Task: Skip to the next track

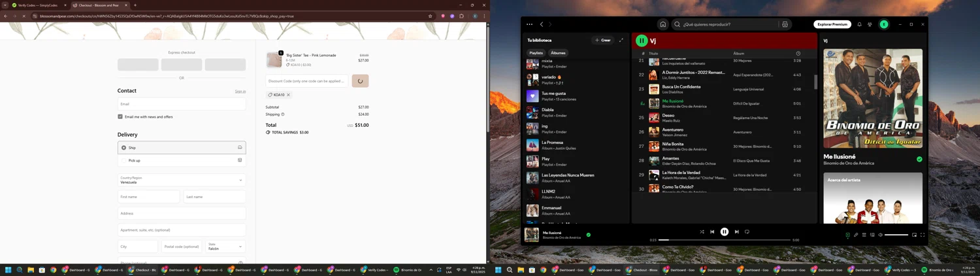Action: click(736, 232)
